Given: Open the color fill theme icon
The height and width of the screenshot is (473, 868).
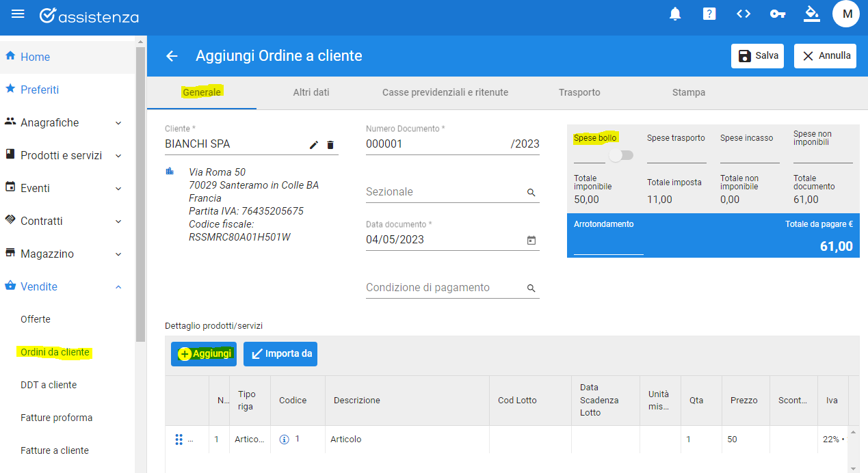Looking at the screenshot, I should pos(811,14).
